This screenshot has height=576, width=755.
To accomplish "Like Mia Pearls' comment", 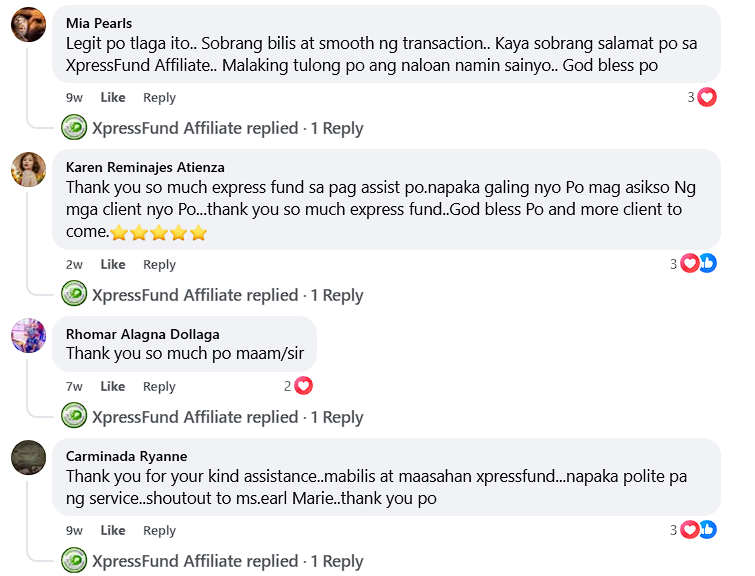I will pyautogui.click(x=113, y=97).
